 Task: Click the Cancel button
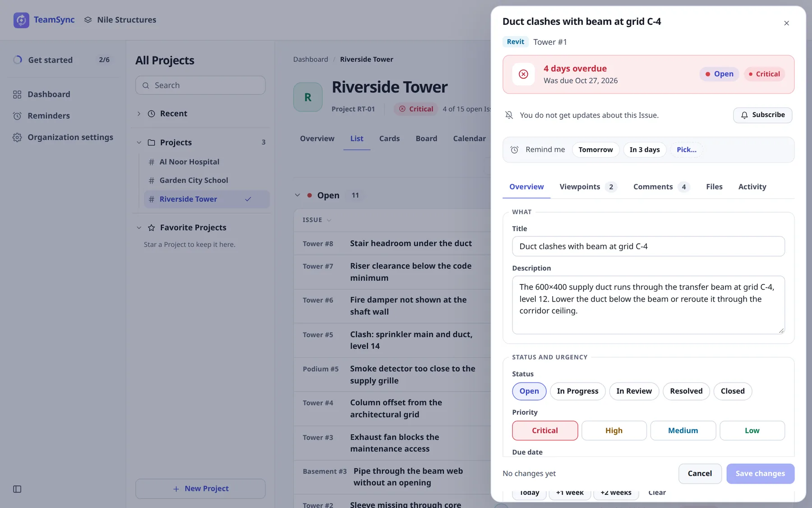point(700,474)
